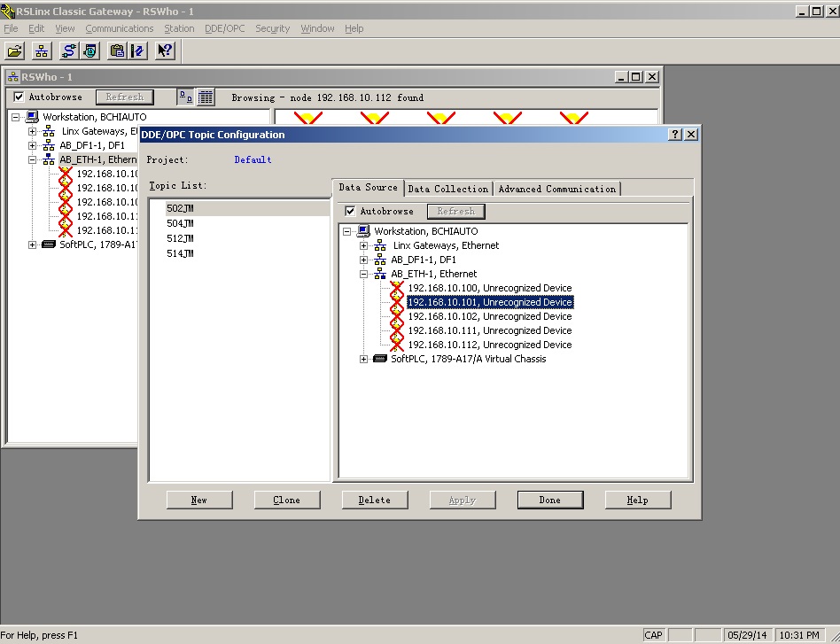This screenshot has width=840, height=644.
Task: Expand Linx Gateways node in dialog tree
Action: (x=364, y=245)
